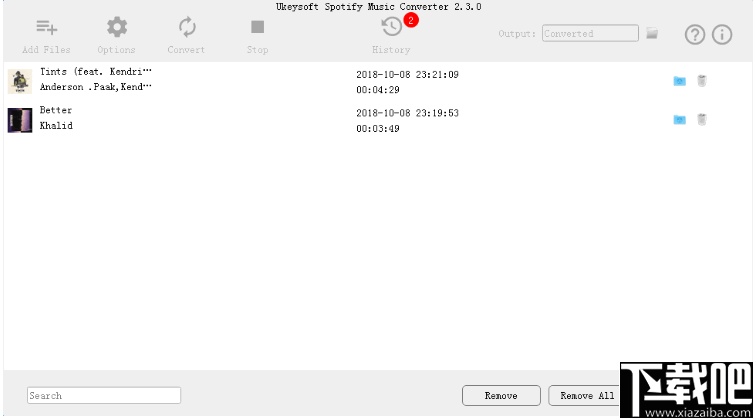Click the Remove button
This screenshot has width=755, height=418.
[x=501, y=396]
